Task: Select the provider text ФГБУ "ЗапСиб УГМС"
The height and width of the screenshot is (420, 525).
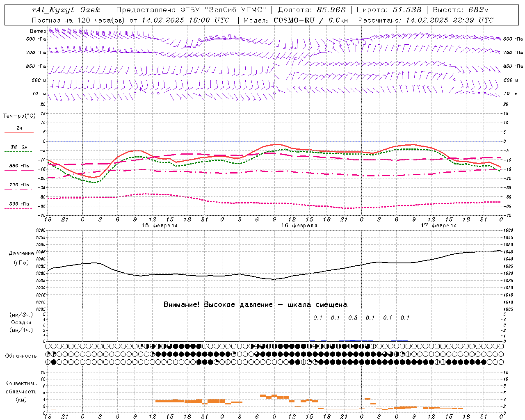Action: pos(224,10)
